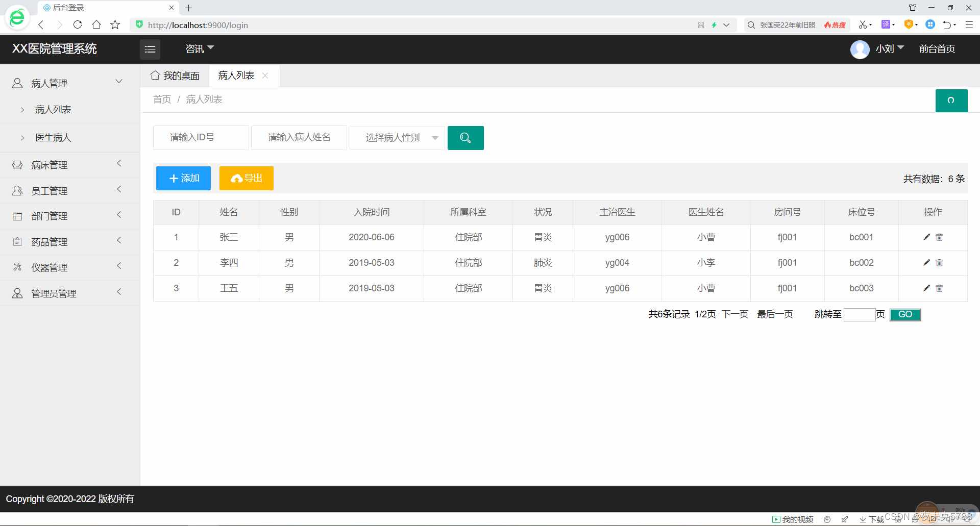The height and width of the screenshot is (526, 980).
Task: Click the bc003 bed number cell
Action: pyautogui.click(x=862, y=288)
